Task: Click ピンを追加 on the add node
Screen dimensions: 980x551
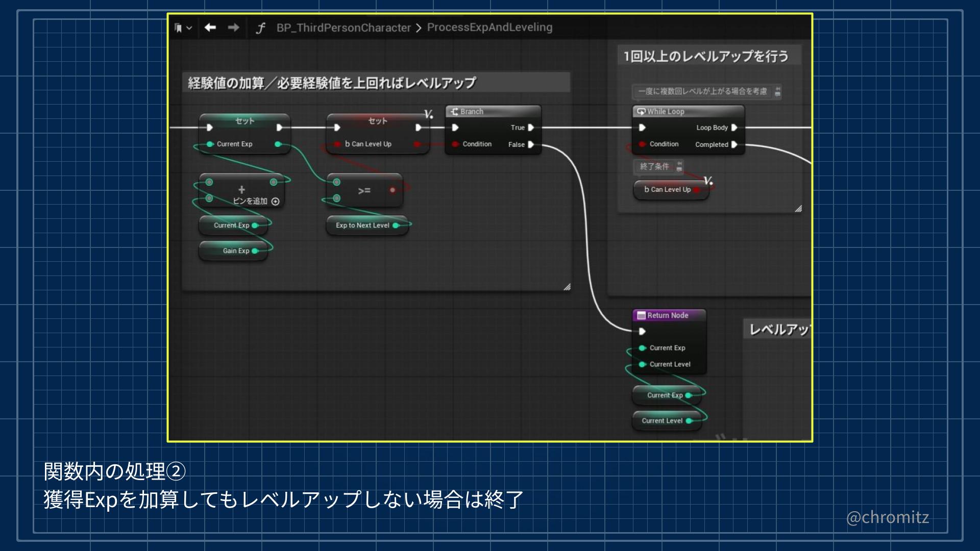Action: 256,201
